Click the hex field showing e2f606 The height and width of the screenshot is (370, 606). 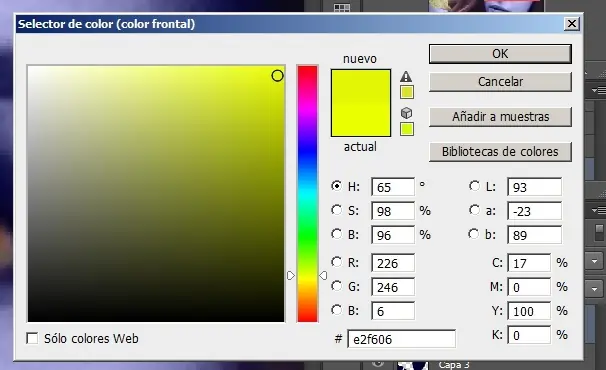pos(401,339)
